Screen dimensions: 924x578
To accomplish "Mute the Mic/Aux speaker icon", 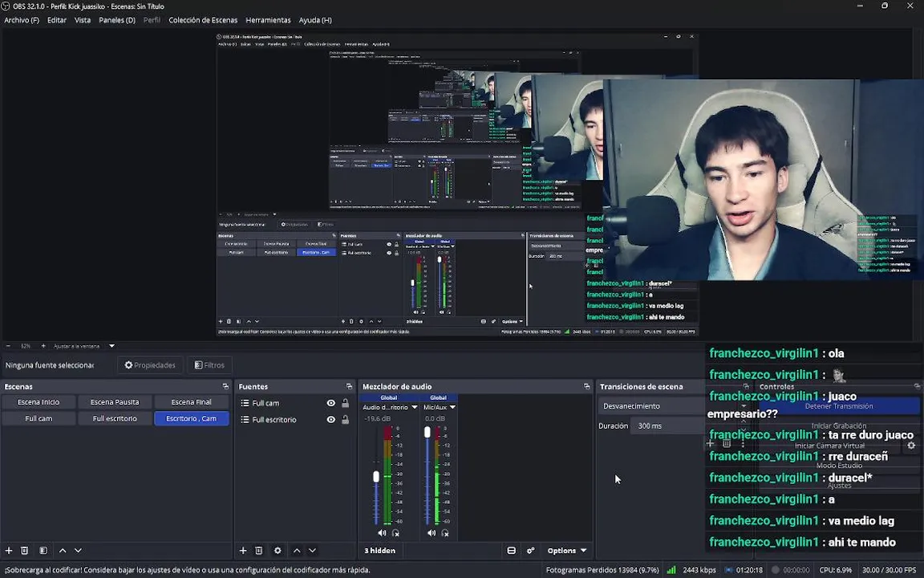I will coord(432,532).
